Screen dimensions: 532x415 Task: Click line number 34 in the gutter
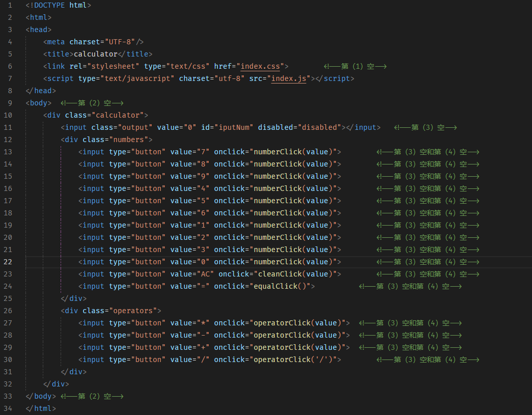coord(8,408)
